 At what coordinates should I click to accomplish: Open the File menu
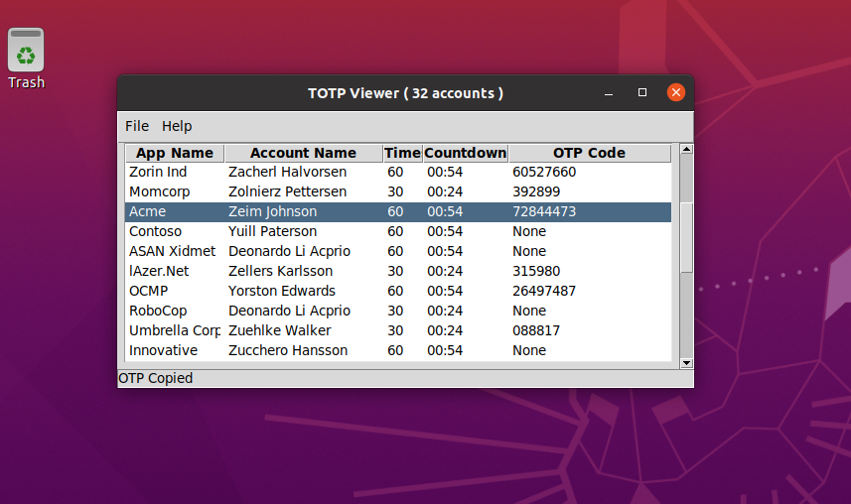click(x=137, y=126)
